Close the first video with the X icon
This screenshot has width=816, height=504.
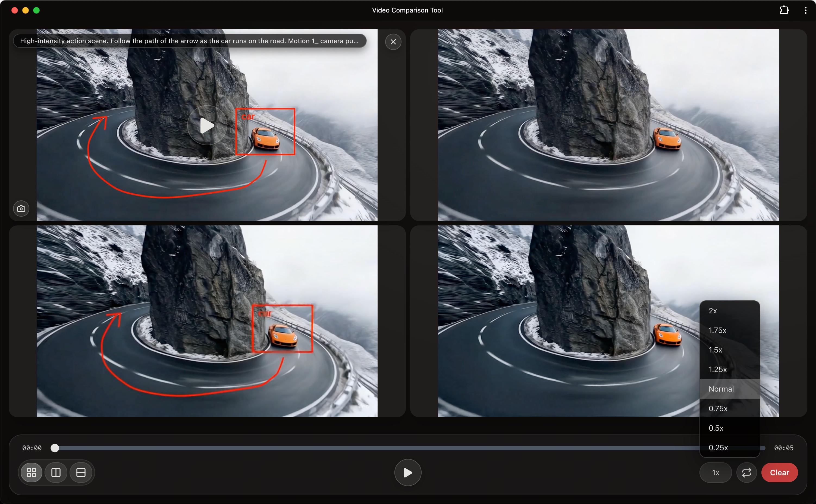[x=393, y=42]
